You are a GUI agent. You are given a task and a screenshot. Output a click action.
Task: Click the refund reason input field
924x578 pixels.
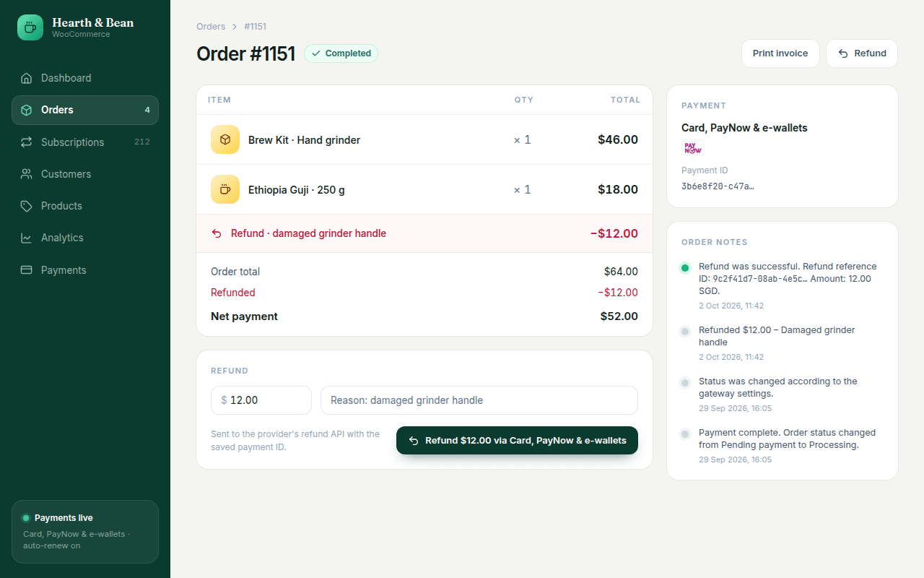coord(479,400)
